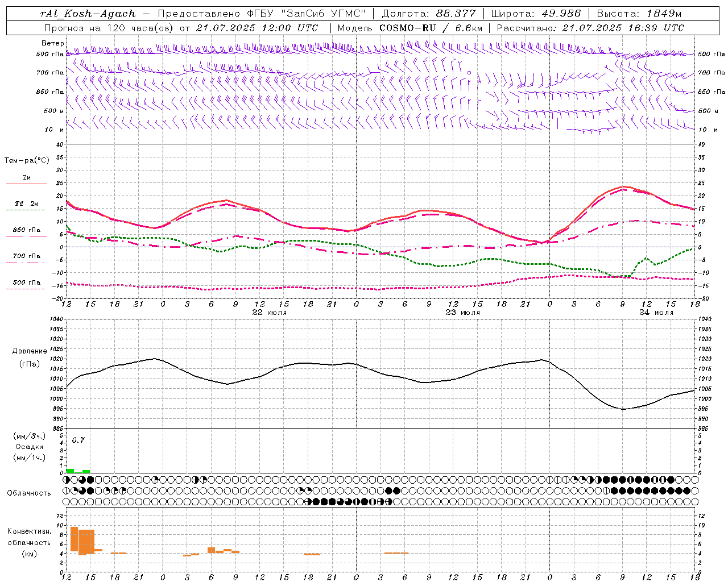Click the "23 июля" date label

tap(463, 313)
